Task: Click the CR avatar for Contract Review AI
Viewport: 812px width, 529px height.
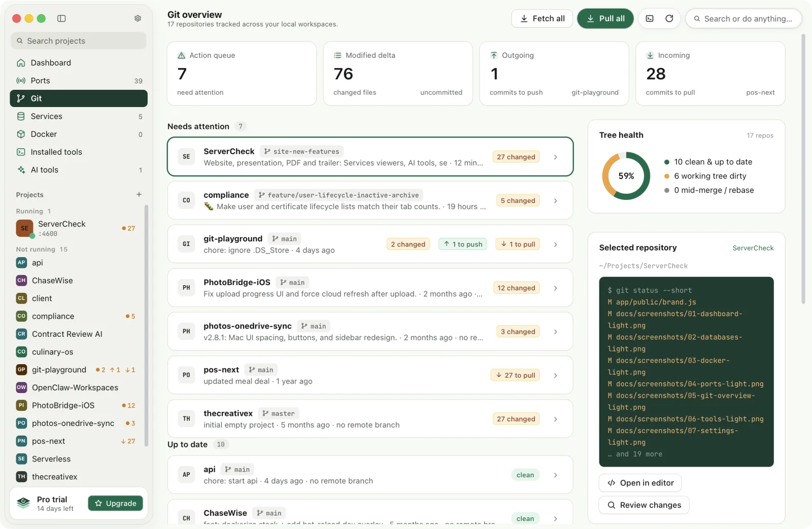Action: pos(21,334)
